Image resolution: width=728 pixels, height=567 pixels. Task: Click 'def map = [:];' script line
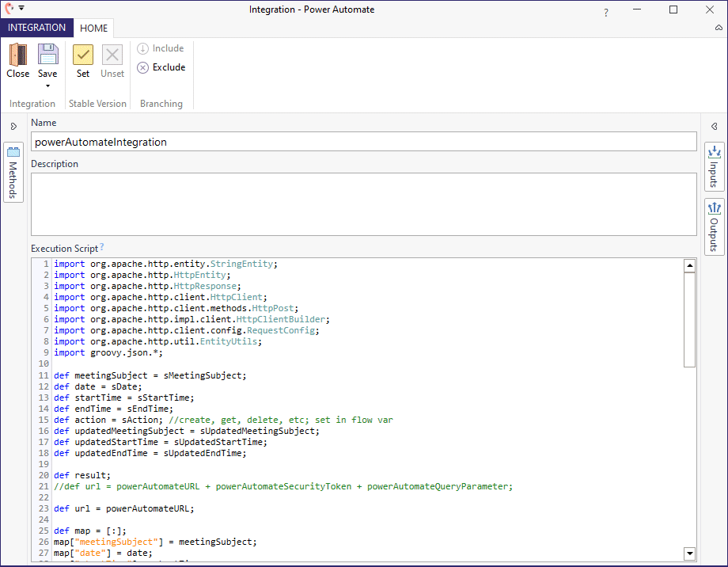[90, 531]
